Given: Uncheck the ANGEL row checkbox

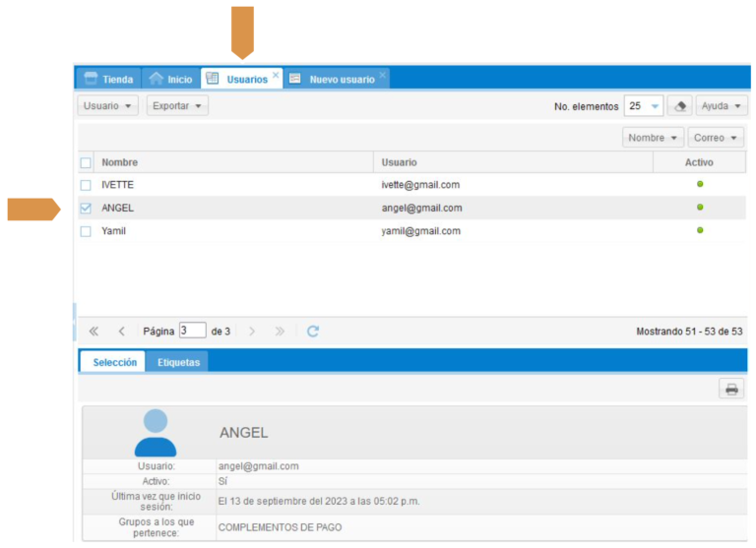Looking at the screenshot, I should (x=86, y=209).
